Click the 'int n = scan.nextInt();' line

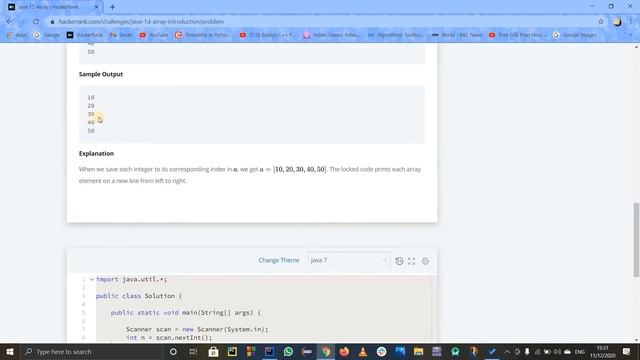click(x=169, y=338)
